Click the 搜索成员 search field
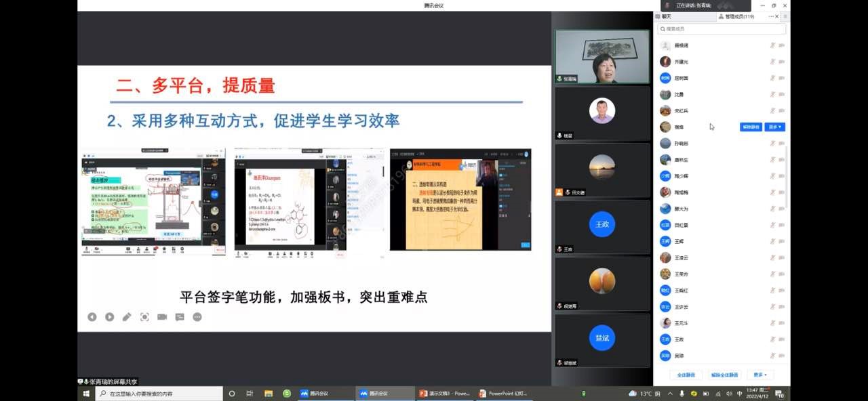This screenshot has height=401, width=868. [x=722, y=29]
